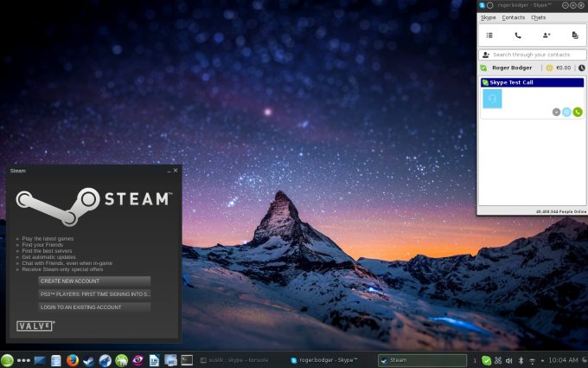
Task: Click the blue desktop icon in the taskbar
Action: pyautogui.click(x=40, y=360)
